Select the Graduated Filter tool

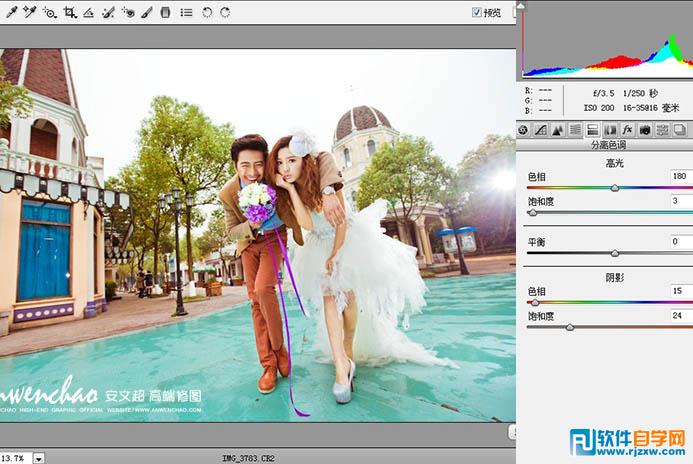165,13
